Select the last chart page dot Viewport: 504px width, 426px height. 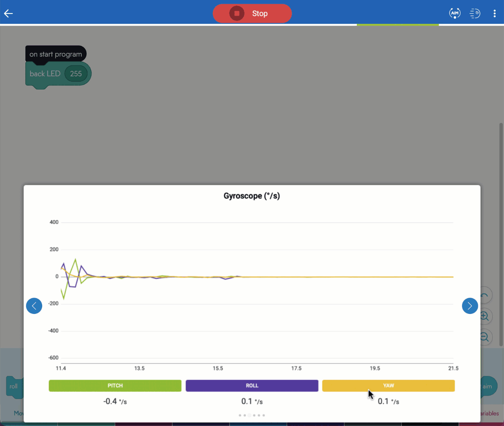(x=264, y=415)
